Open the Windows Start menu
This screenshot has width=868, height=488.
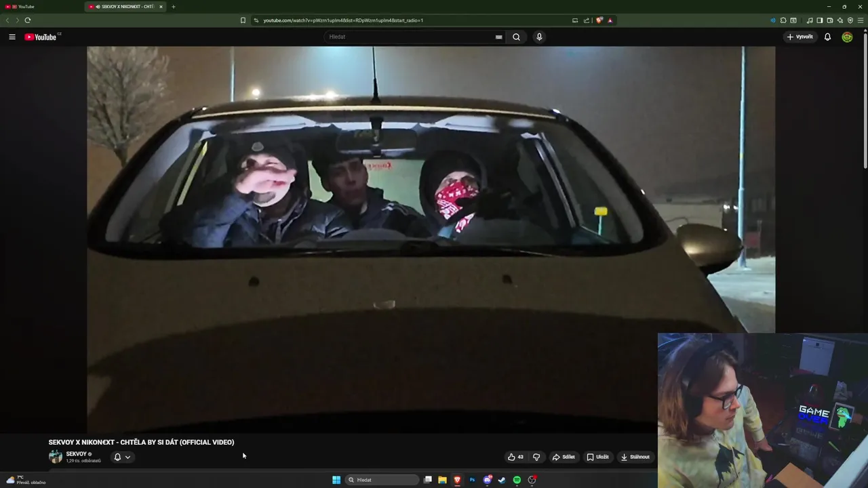point(336,480)
